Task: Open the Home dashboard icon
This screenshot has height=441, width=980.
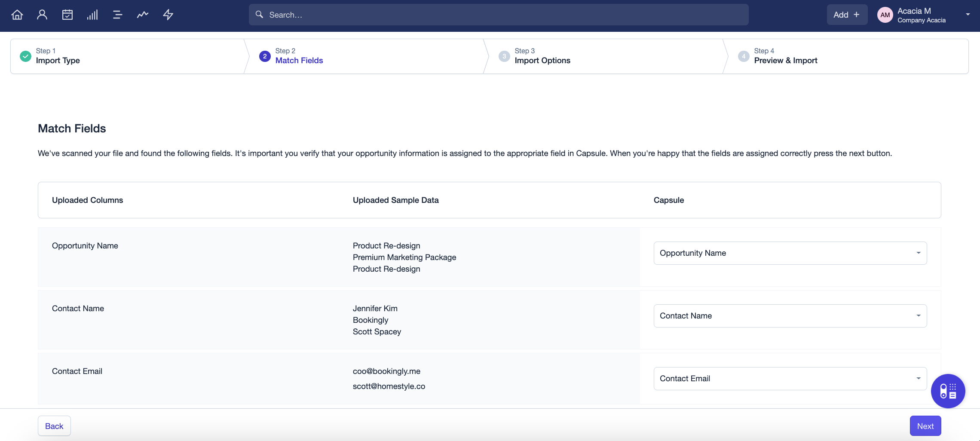Action: tap(17, 15)
